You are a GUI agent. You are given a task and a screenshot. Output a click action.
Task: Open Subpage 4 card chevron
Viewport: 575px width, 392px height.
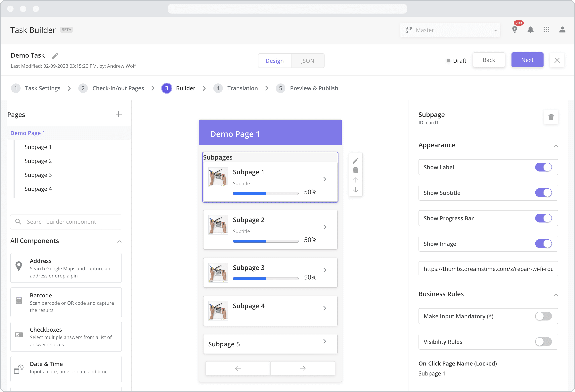click(325, 308)
